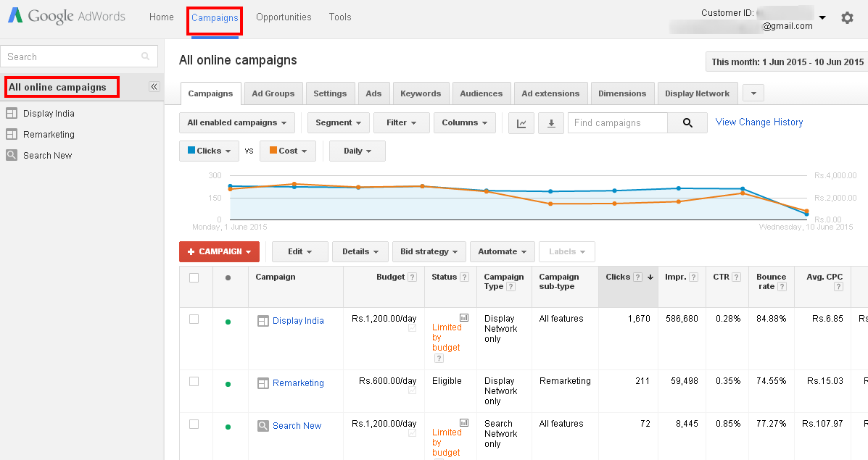Focus the Find campaigns input field

tap(618, 122)
